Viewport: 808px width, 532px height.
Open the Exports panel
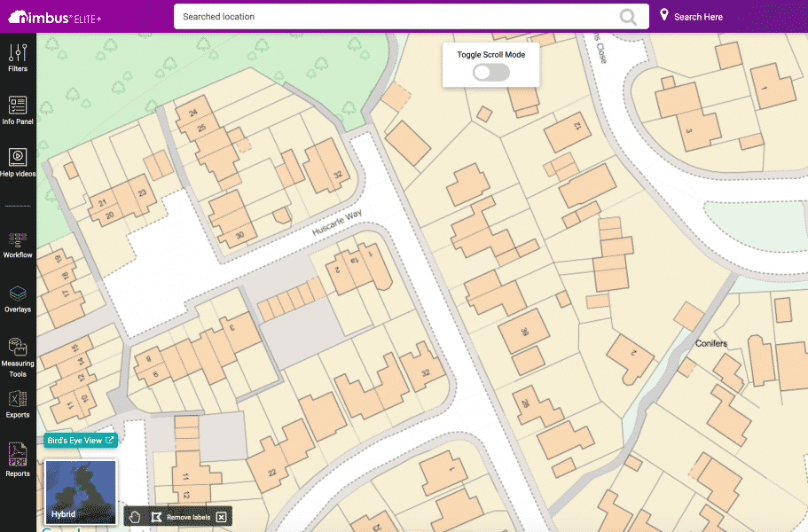pos(18,405)
